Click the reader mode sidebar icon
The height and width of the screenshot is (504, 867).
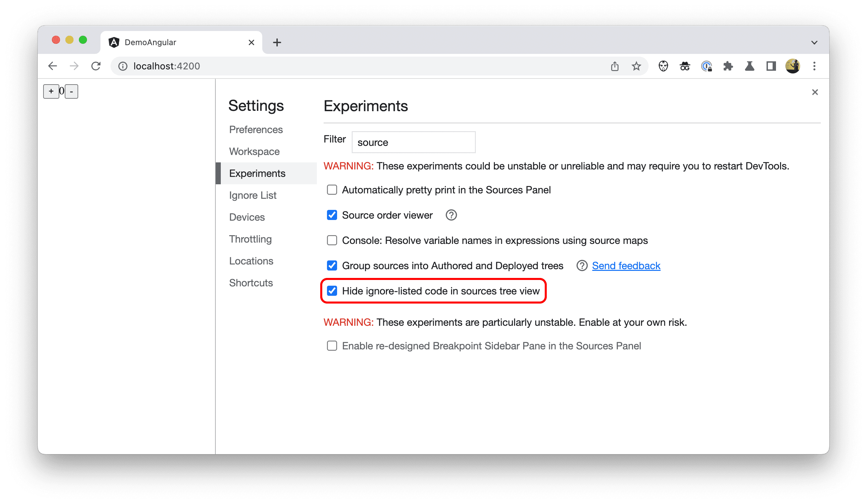click(771, 66)
